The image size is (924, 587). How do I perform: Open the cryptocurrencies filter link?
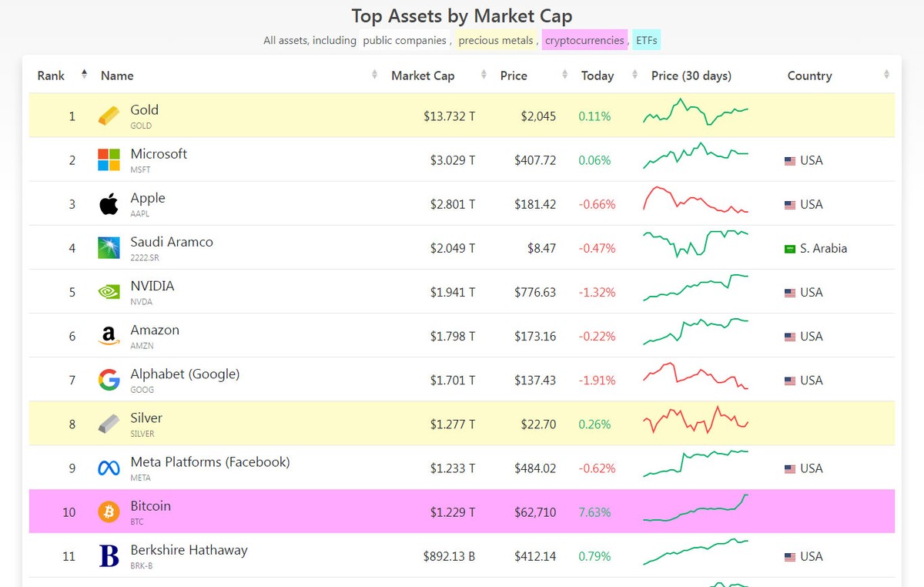[583, 39]
